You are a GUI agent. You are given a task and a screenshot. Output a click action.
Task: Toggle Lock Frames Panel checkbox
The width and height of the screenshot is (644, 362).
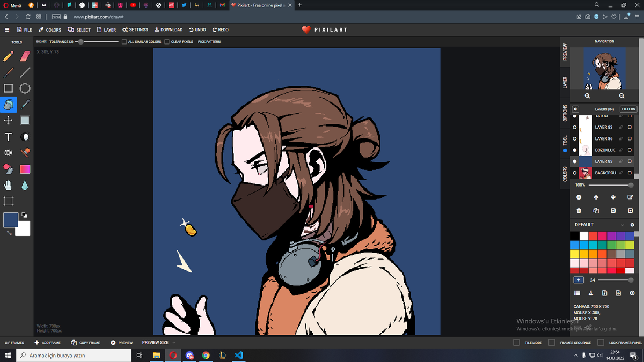[x=601, y=342]
